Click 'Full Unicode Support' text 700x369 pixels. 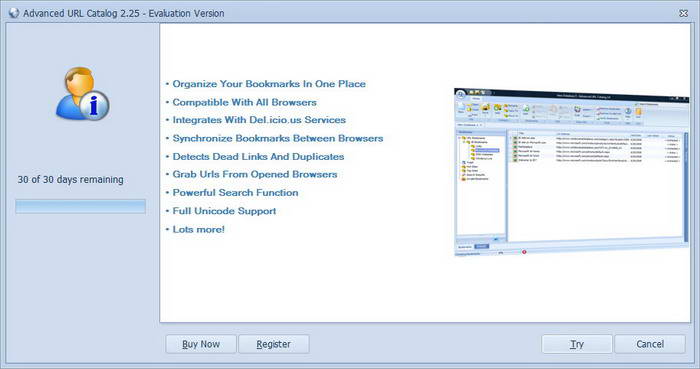[224, 211]
